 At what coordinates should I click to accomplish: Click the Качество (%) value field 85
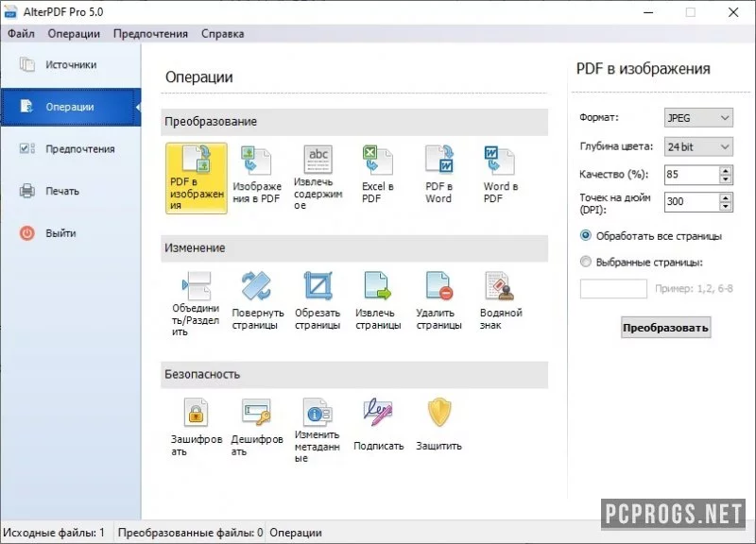(x=692, y=175)
